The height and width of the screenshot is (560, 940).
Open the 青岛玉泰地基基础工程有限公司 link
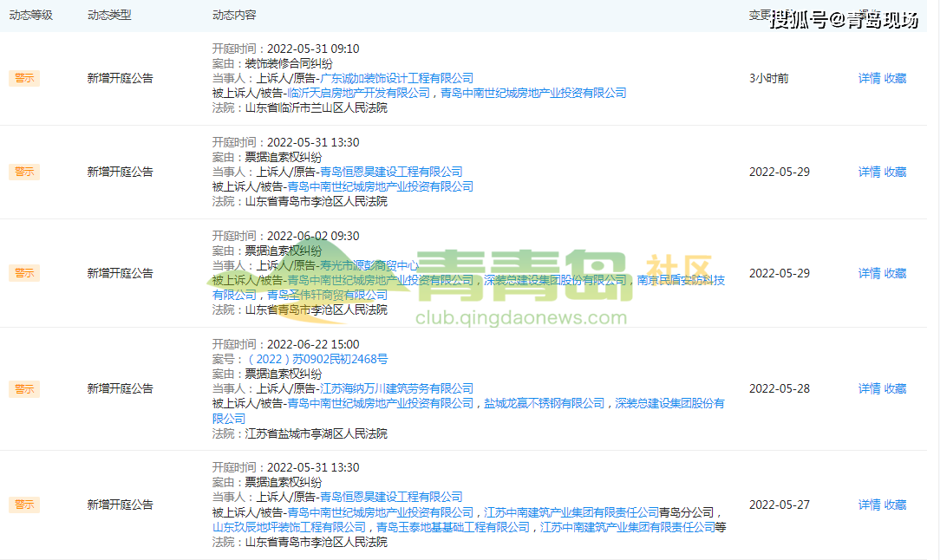[454, 527]
